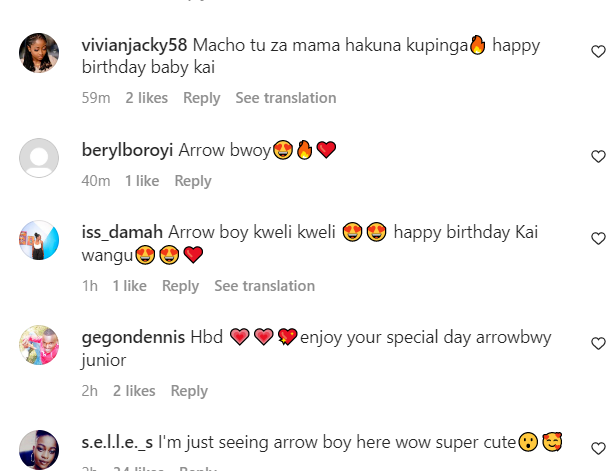Open the gegondennis username link
616x472 pixels.
(x=133, y=337)
